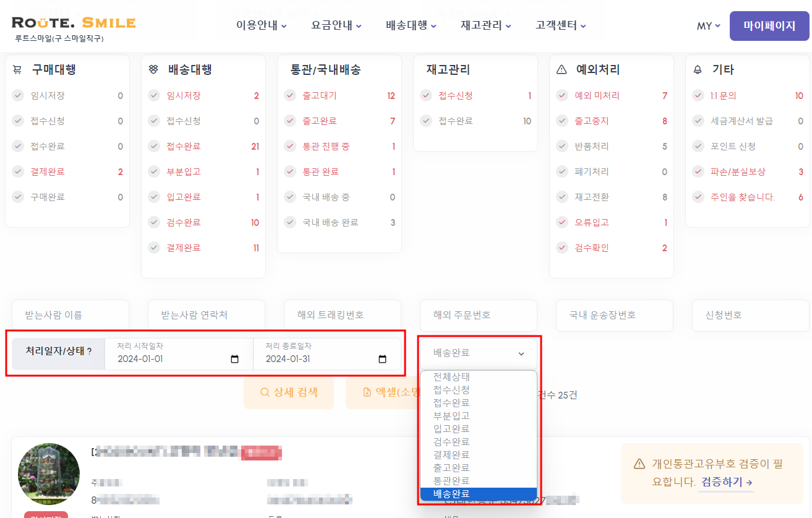Expand the 배송완료 status dropdown

(x=479, y=353)
